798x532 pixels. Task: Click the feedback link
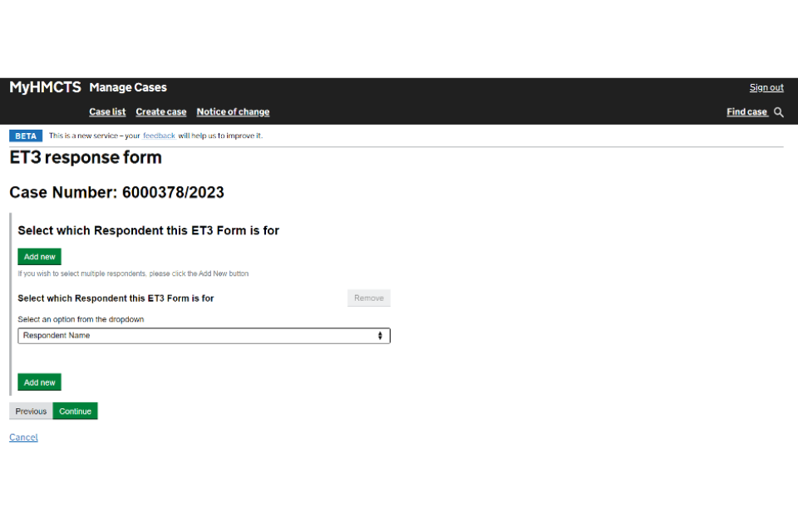coord(159,135)
